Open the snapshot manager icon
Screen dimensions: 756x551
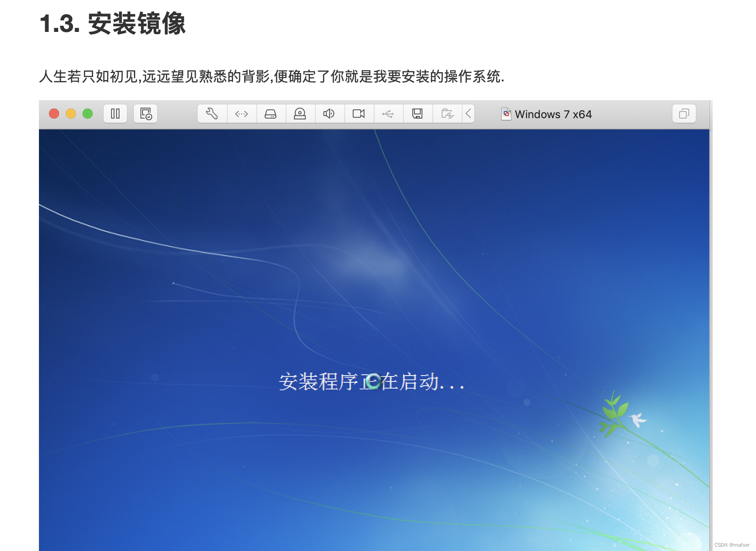[x=146, y=114]
